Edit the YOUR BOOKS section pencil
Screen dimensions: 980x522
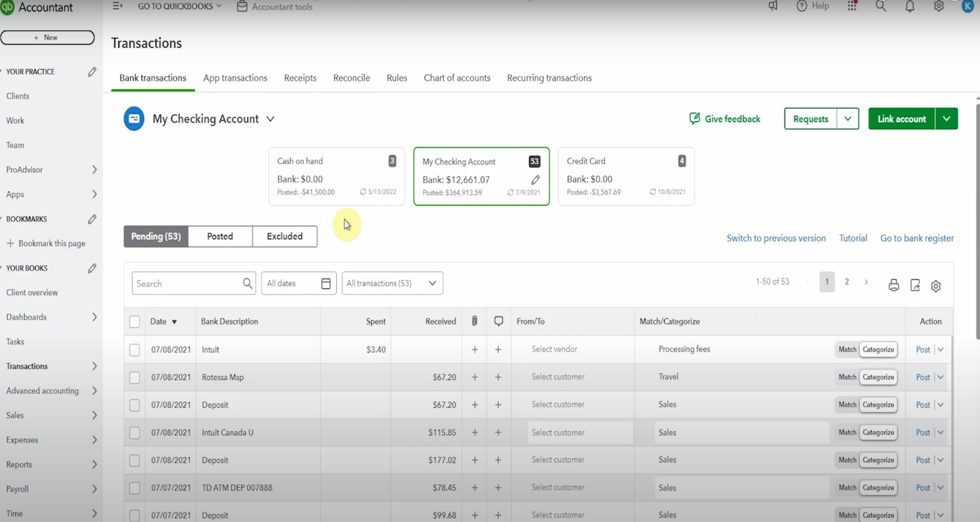point(92,268)
